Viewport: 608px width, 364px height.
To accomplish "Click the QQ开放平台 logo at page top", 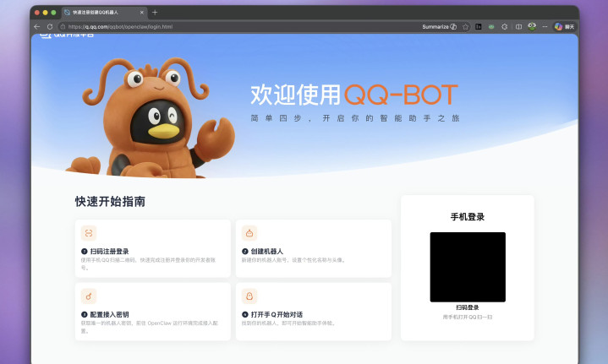I will click(x=67, y=35).
